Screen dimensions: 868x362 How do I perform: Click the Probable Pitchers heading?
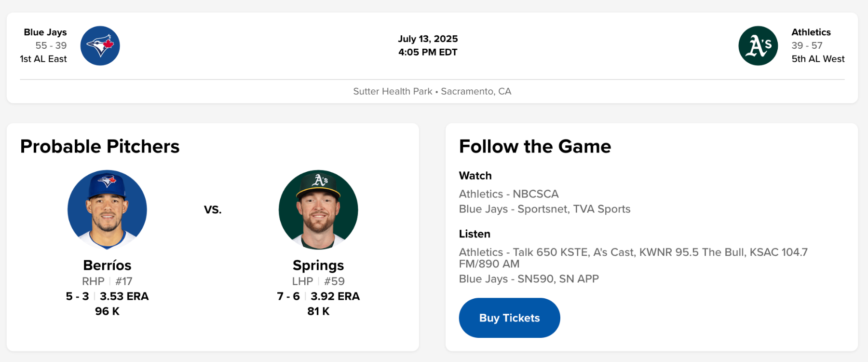100,146
